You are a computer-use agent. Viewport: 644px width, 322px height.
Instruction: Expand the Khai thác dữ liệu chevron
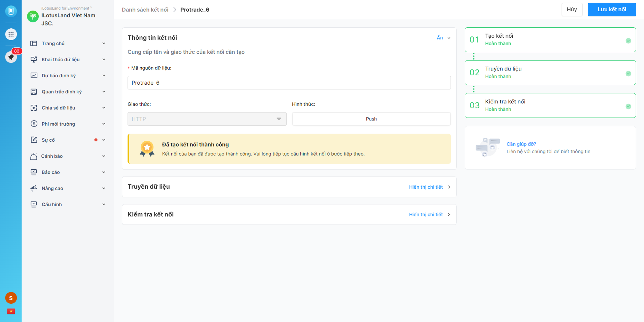tap(104, 59)
